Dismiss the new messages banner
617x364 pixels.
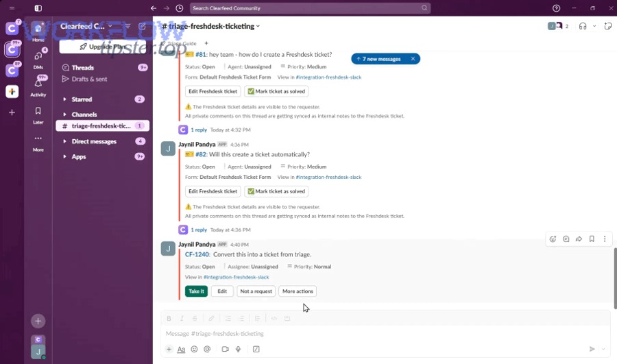[413, 59]
